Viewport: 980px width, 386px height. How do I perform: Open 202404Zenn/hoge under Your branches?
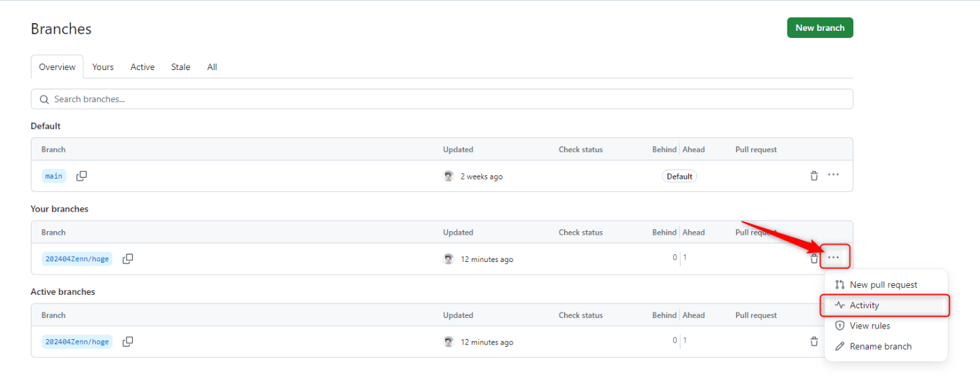point(77,259)
